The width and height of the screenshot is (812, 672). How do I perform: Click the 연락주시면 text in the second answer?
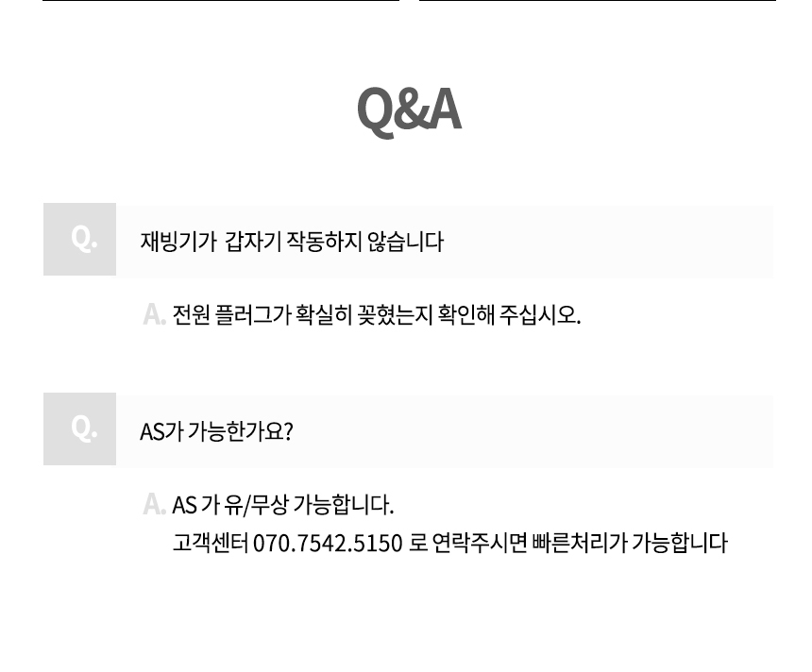pyautogui.click(x=480, y=543)
